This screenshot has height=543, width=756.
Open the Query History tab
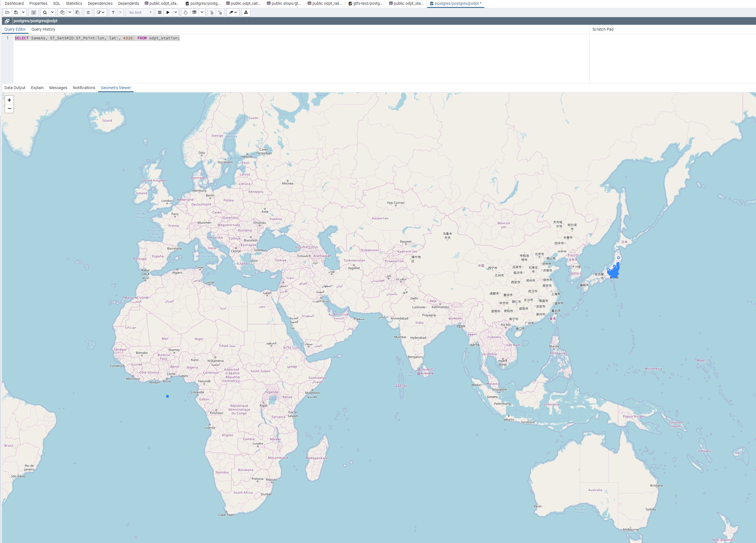coord(43,29)
